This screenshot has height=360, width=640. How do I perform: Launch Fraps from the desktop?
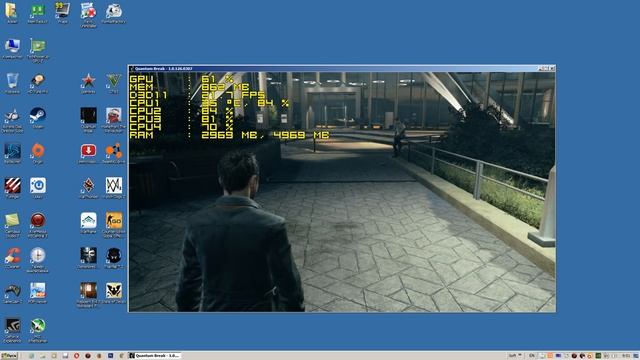tap(63, 11)
